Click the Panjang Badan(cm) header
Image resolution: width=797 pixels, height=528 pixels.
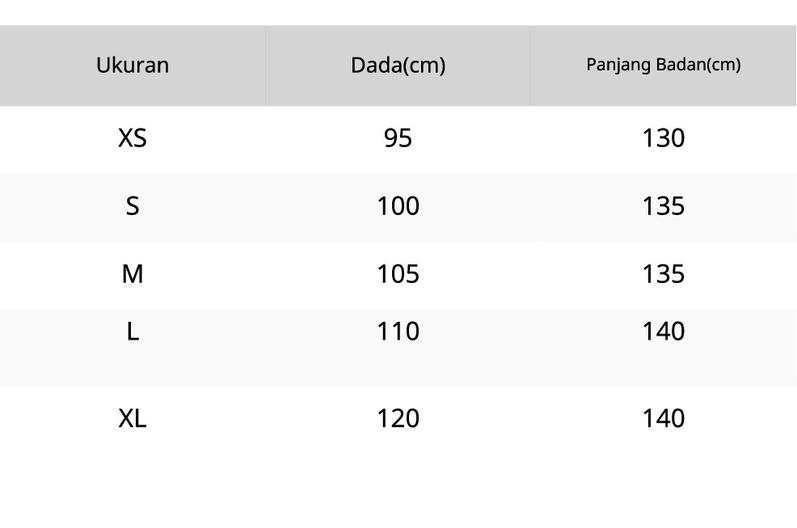point(663,66)
